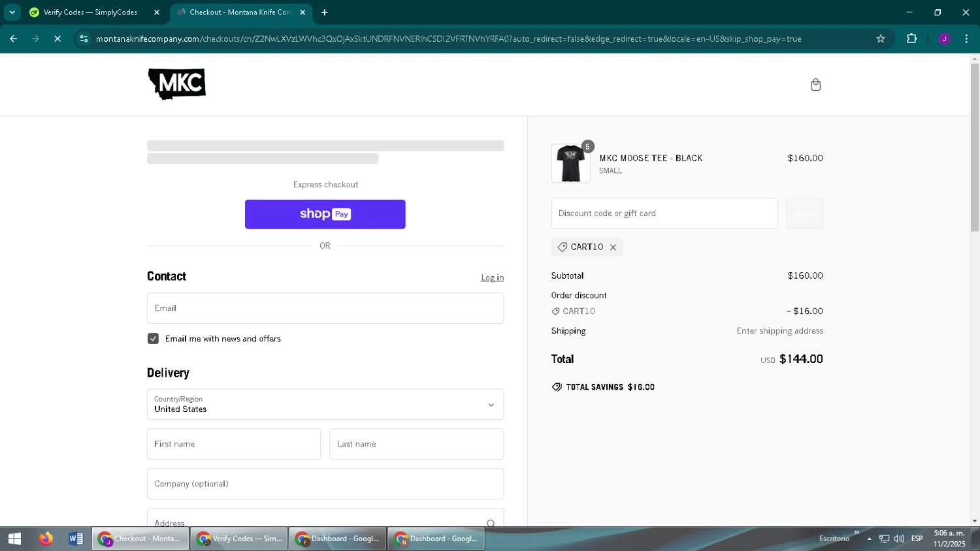Viewport: 980px width, 551px height.
Task: Click the MKC Montana logo
Action: pos(177,84)
